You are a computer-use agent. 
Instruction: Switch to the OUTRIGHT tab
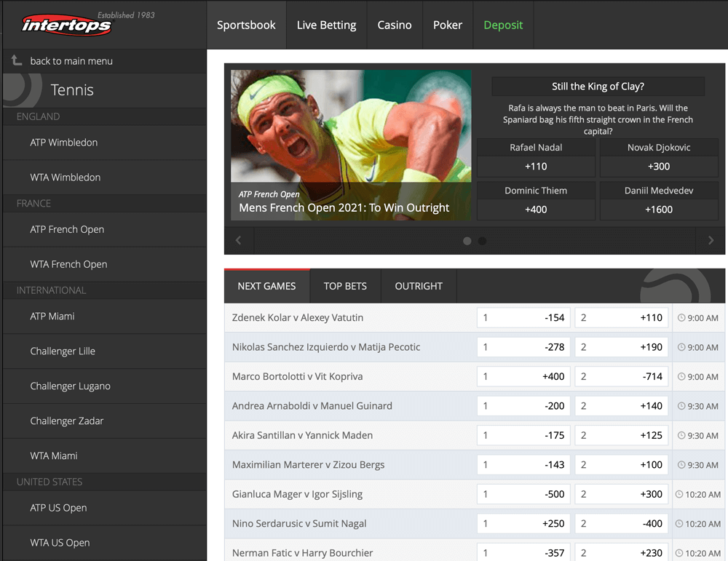click(419, 286)
